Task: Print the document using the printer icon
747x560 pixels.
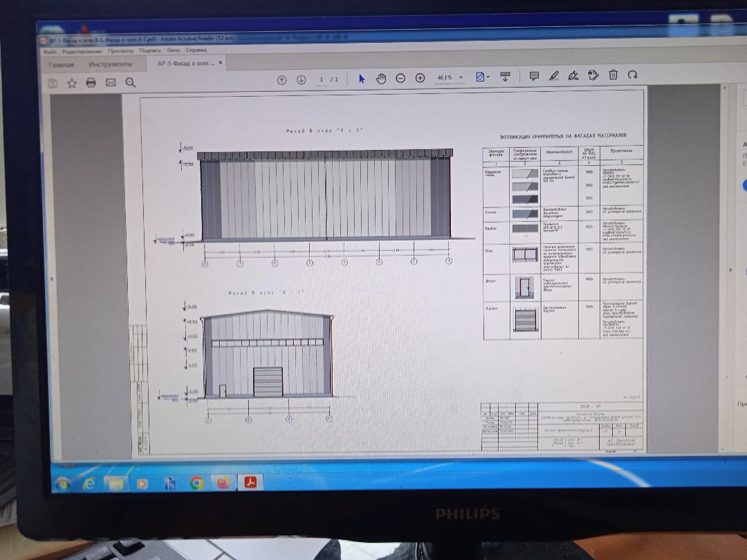Action: (x=91, y=83)
